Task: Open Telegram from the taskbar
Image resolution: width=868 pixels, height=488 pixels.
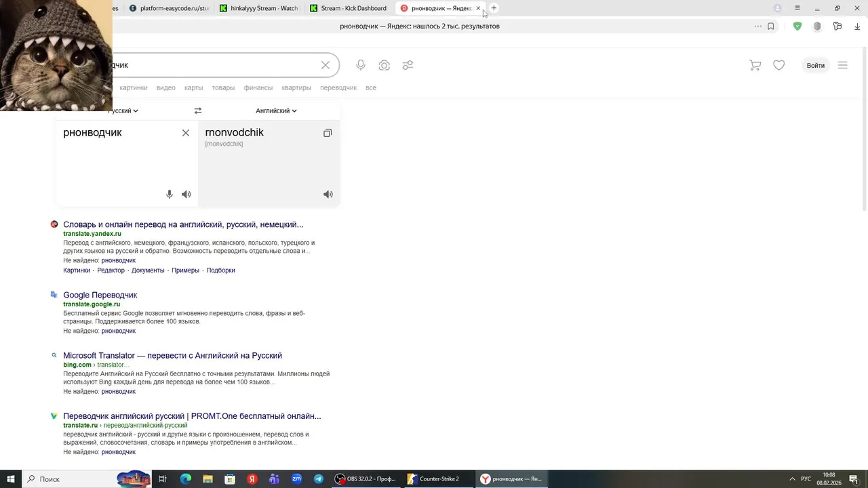Action: (319, 479)
